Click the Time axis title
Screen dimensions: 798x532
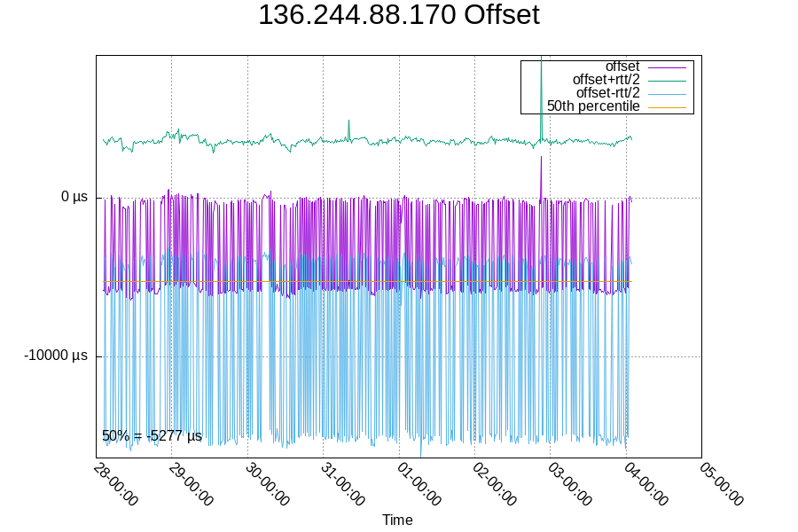coord(398,520)
